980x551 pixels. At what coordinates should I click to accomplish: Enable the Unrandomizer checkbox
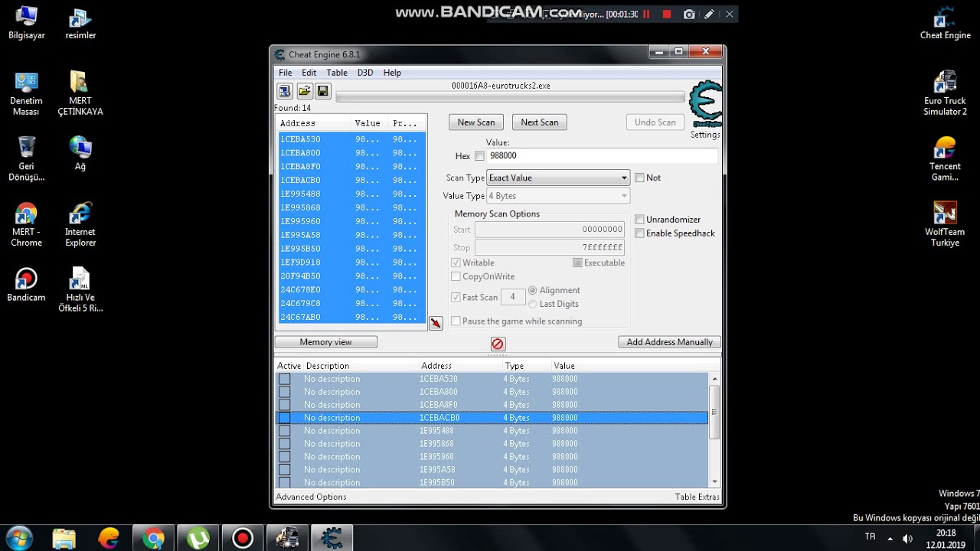[639, 220]
